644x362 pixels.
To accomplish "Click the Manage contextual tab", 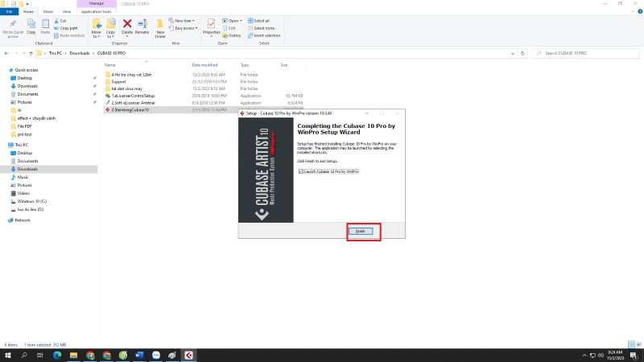I will 97,4.
